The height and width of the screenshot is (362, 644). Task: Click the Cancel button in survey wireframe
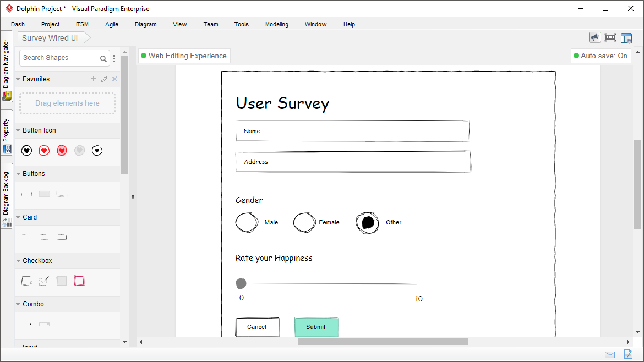tap(257, 327)
